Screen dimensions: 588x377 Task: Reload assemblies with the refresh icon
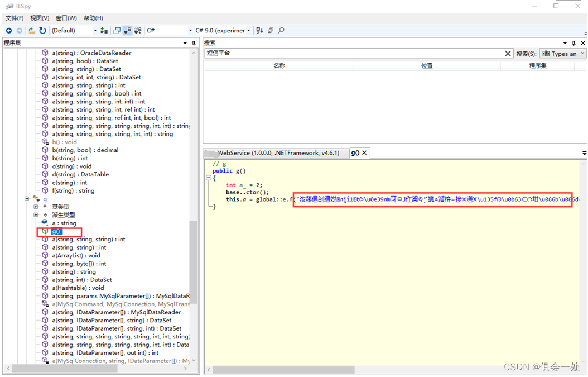42,31
